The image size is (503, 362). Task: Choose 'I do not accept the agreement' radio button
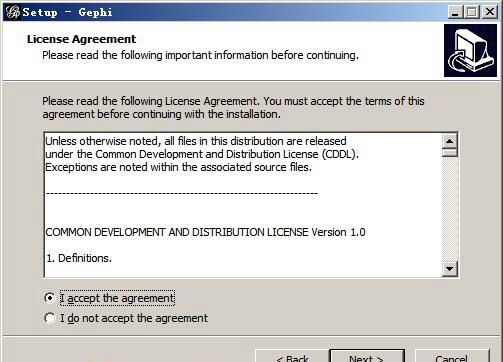(49, 318)
